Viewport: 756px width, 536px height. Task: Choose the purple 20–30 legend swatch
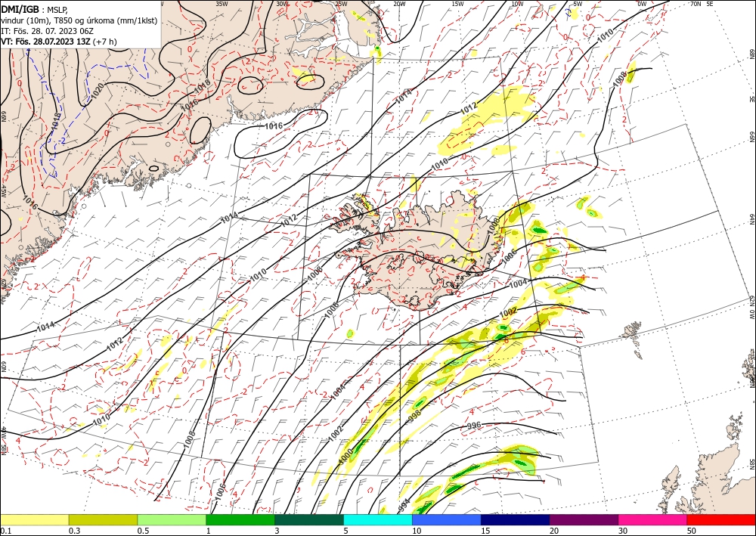point(584,519)
